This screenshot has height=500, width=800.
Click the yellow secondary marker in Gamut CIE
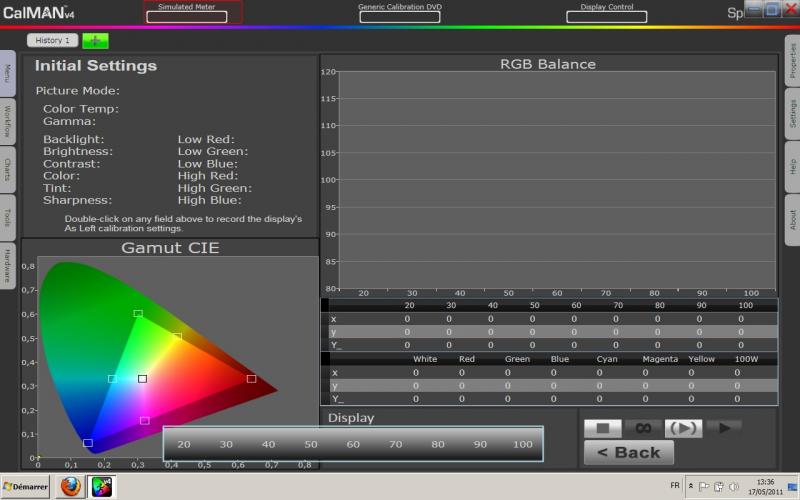pyautogui.click(x=177, y=337)
